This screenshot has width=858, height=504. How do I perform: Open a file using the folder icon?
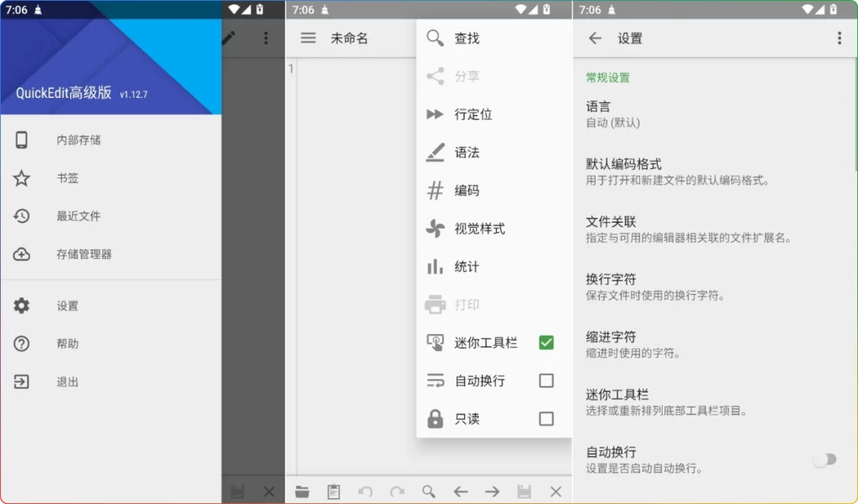coord(302,492)
